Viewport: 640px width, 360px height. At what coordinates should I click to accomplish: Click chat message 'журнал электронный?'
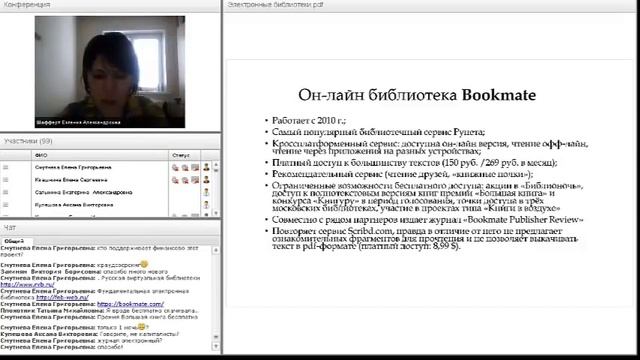[81, 340]
